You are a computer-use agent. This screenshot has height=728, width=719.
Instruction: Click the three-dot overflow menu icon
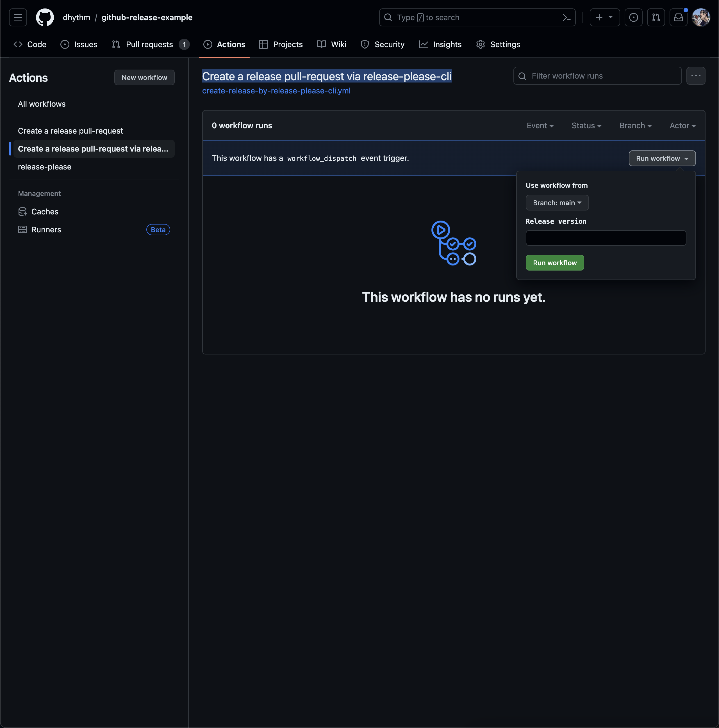[x=696, y=75]
